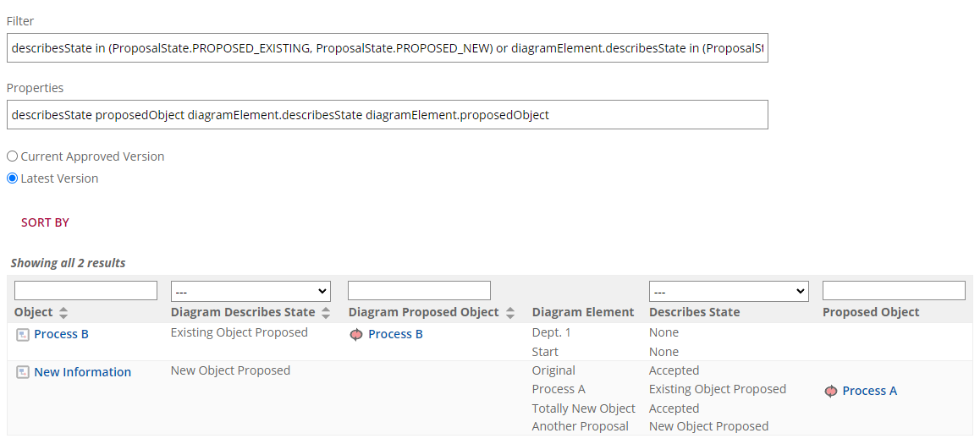Screen dimensions: 980x444
Task: Open the Process A proposed object link
Action: pos(869,391)
